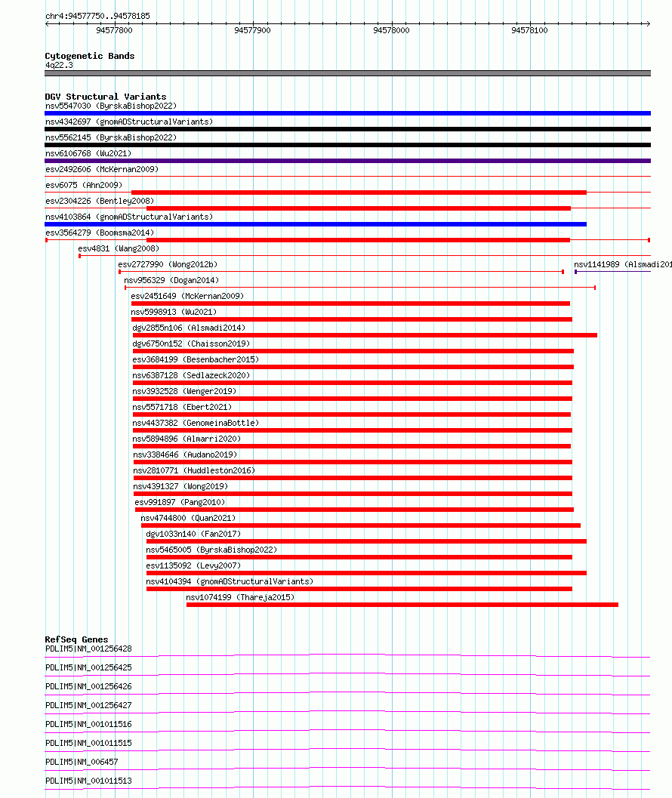Click the red nsv1074199 variant bar
The width and height of the screenshot is (672, 798).
[x=402, y=605]
